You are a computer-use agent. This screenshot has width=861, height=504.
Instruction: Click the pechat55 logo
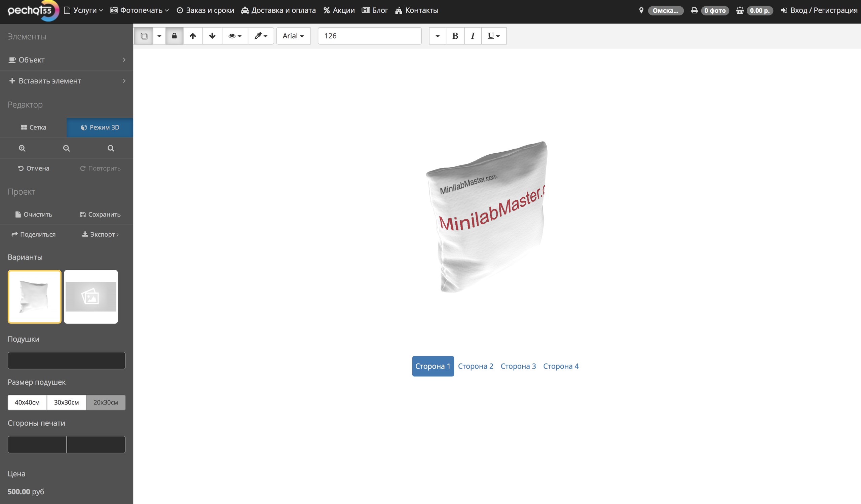34,10
